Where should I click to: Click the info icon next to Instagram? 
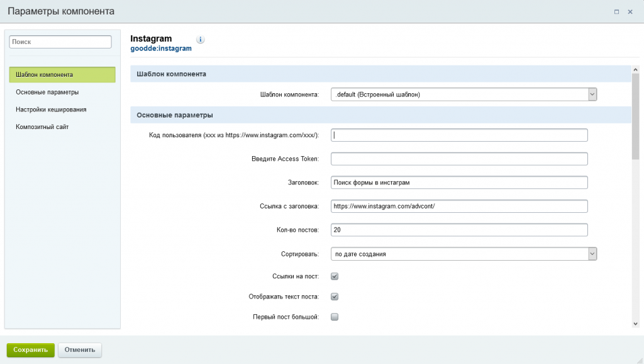[201, 40]
